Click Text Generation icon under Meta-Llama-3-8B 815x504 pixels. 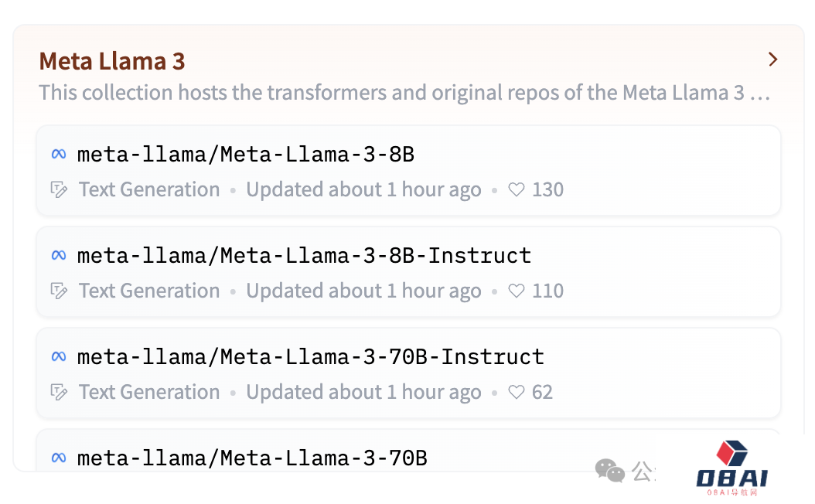[59, 190]
